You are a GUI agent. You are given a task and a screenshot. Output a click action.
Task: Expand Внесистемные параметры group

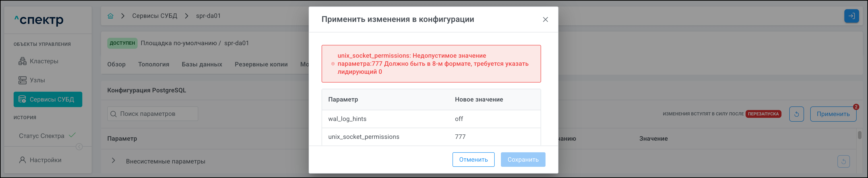114,161
